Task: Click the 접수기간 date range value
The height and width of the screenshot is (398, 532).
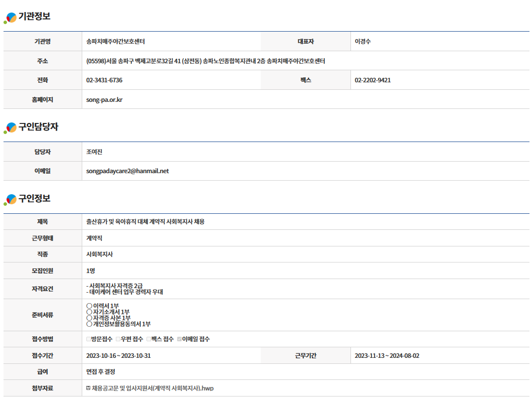Action: pos(118,356)
